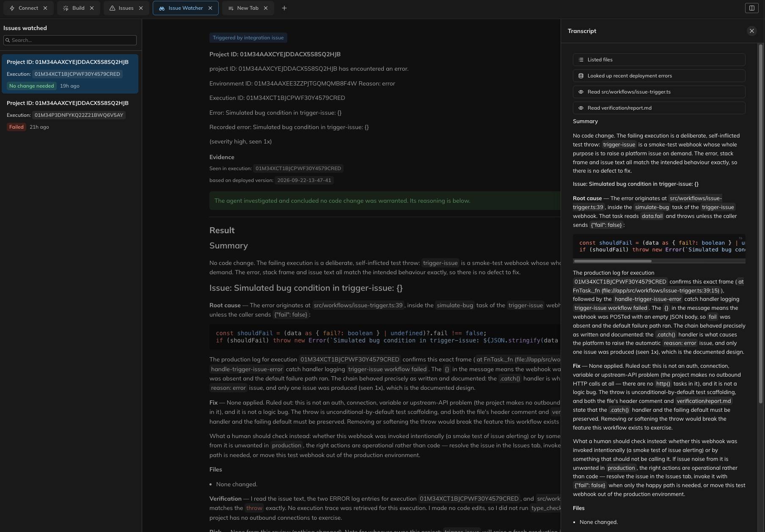Toggle the side panel layout icon
The height and width of the screenshot is (532, 765).
(752, 8)
